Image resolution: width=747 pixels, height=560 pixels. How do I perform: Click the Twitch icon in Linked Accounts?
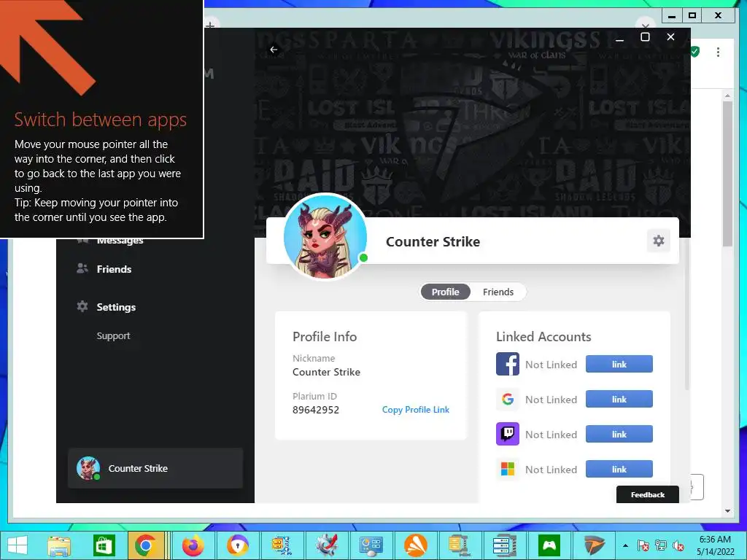(508, 435)
